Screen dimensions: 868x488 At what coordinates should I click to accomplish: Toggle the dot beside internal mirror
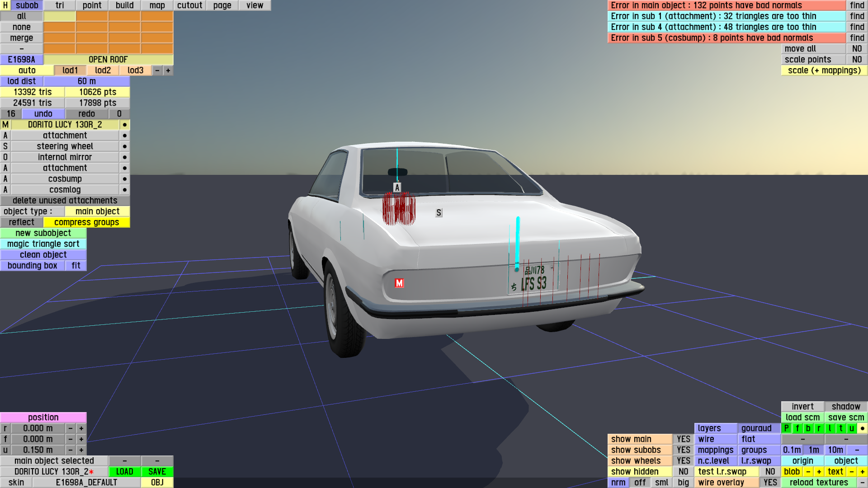tap(125, 157)
